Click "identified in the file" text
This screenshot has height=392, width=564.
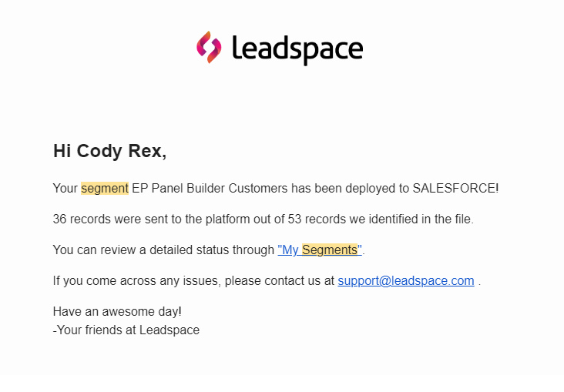pyautogui.click(x=421, y=219)
